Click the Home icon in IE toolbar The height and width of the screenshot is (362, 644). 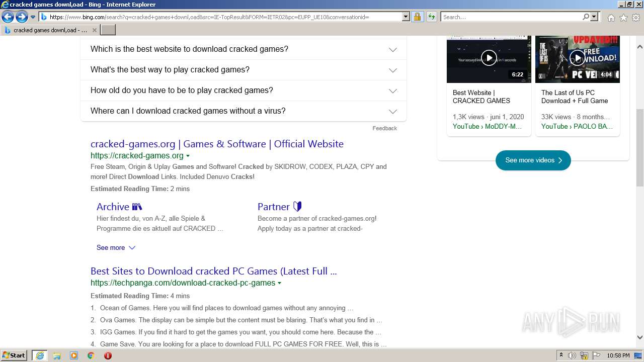pyautogui.click(x=611, y=18)
